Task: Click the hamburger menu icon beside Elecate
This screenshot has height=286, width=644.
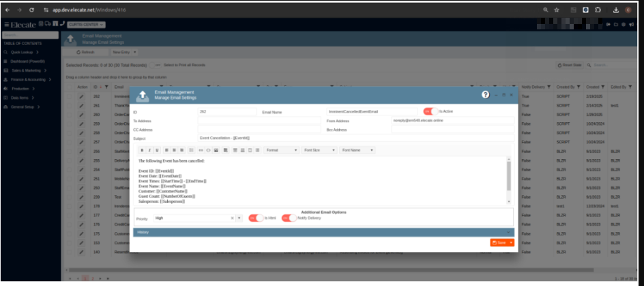Action: 6,25
